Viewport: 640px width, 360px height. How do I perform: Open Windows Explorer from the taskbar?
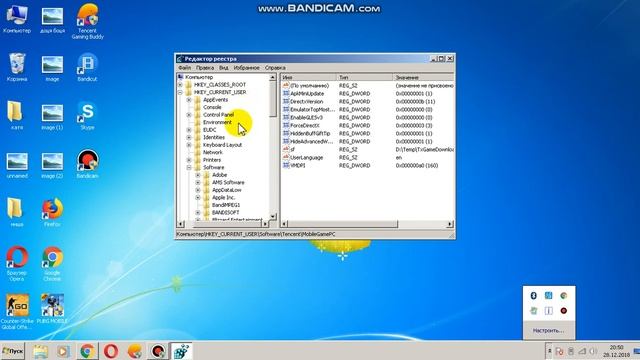pos(40,351)
